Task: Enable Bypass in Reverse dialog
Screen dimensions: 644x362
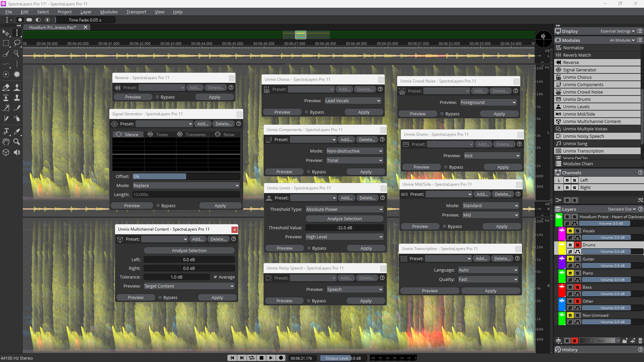Action: pyautogui.click(x=165, y=97)
